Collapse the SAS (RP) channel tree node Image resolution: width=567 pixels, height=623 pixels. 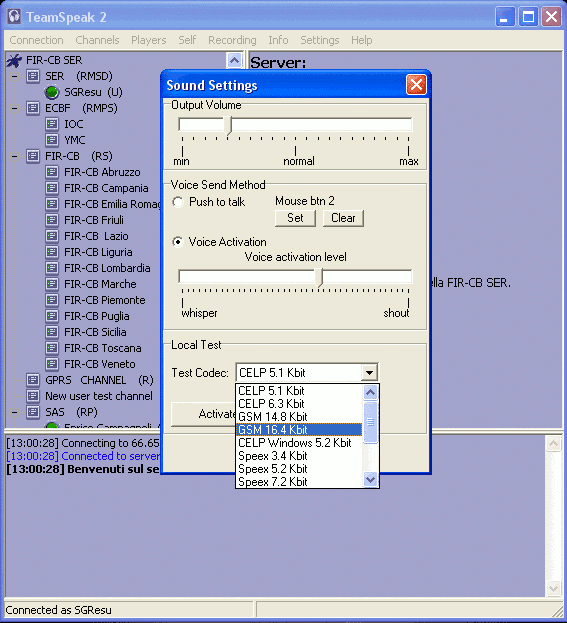[15, 412]
